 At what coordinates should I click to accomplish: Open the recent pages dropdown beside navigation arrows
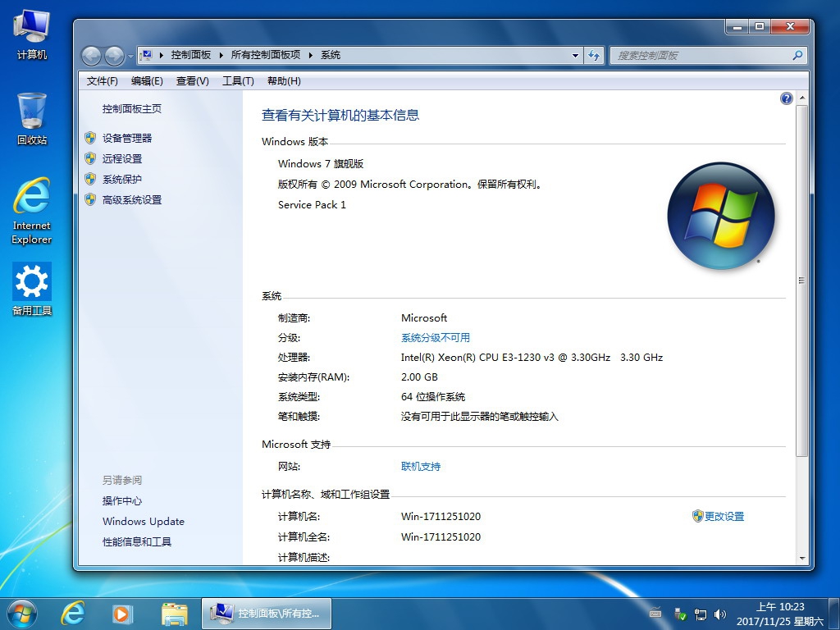130,56
